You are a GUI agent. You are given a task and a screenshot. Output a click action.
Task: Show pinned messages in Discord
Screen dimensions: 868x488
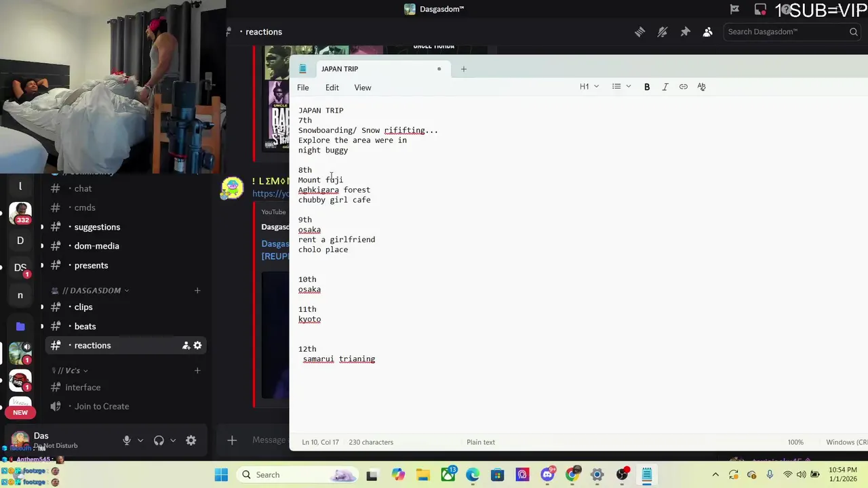(x=685, y=32)
